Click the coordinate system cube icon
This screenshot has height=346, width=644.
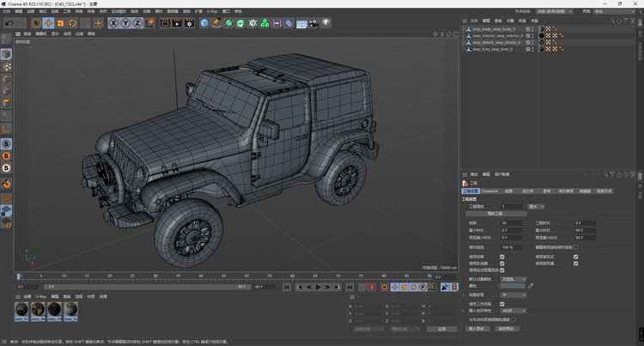pos(150,23)
